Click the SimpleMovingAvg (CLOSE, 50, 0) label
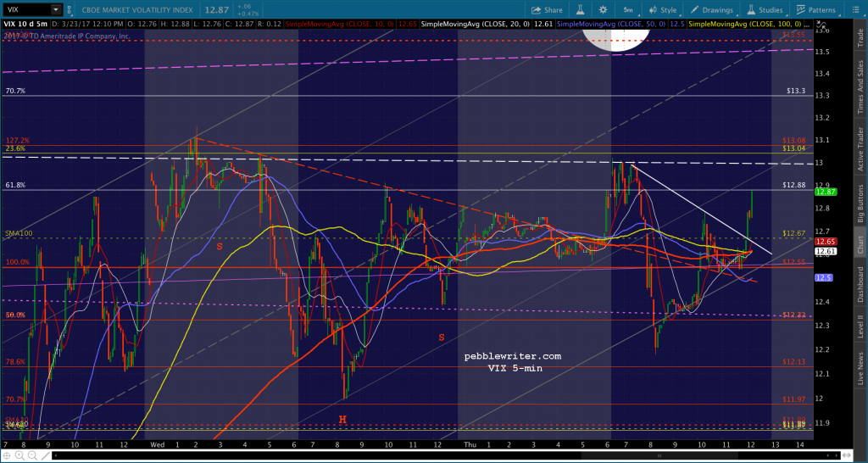868x463 pixels. click(612, 24)
